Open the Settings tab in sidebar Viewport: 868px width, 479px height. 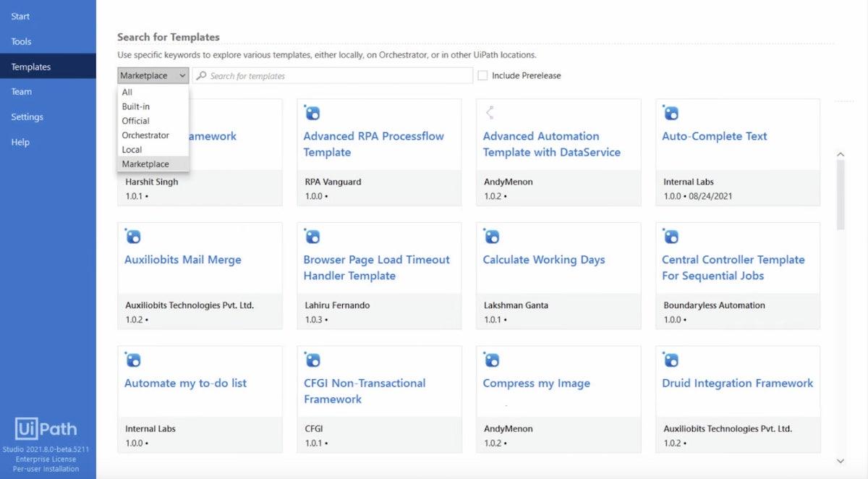point(27,116)
